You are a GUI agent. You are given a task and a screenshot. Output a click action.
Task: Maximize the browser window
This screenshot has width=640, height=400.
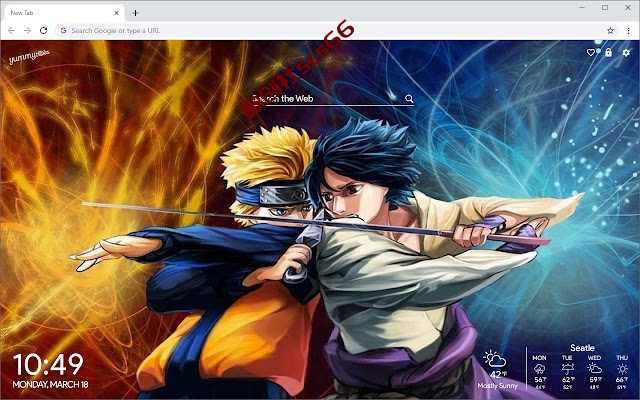(605, 7)
